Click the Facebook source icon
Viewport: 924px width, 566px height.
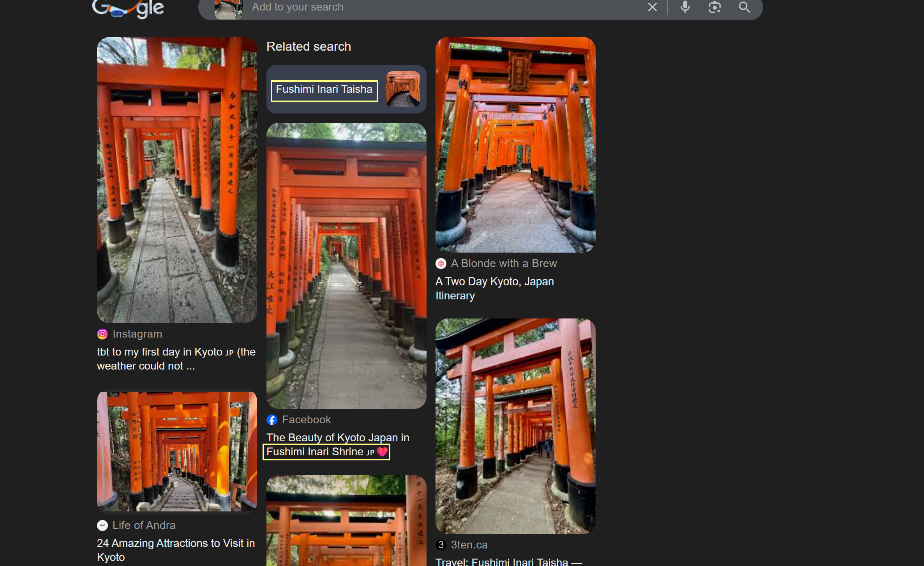point(272,420)
